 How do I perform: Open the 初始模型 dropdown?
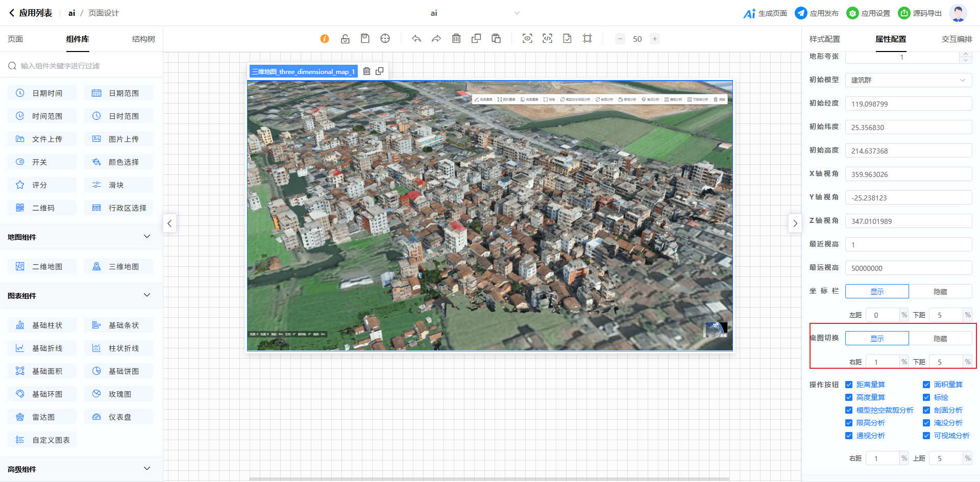(908, 80)
